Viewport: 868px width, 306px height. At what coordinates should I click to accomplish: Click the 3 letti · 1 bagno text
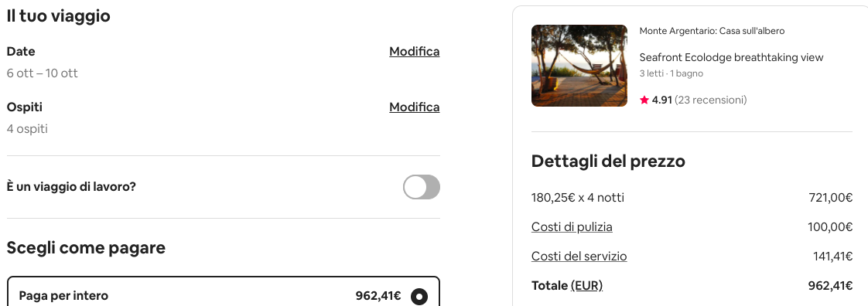coord(671,73)
